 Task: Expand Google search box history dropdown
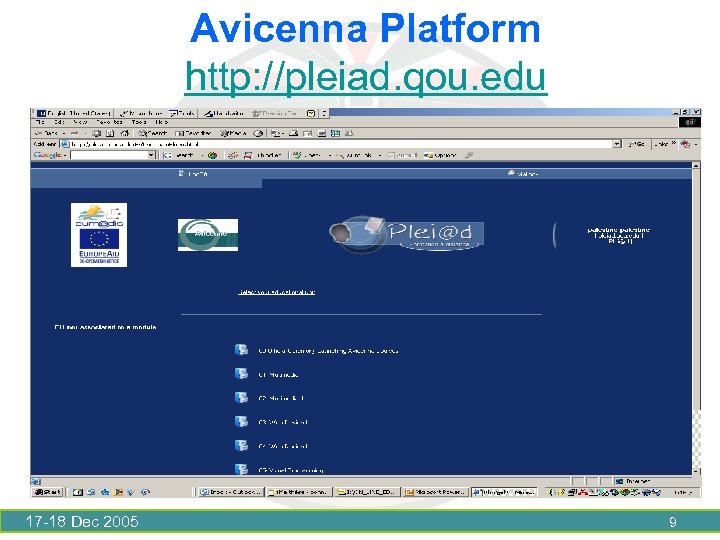pyautogui.click(x=151, y=155)
